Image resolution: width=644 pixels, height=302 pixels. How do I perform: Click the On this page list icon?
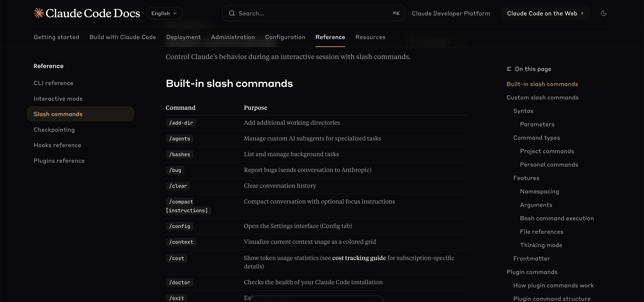point(509,69)
